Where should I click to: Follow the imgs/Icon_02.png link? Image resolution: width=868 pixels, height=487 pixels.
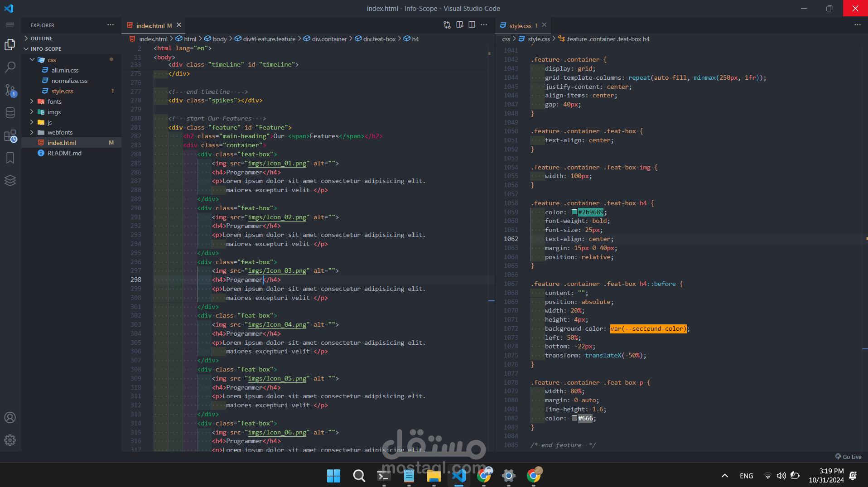[277, 217]
